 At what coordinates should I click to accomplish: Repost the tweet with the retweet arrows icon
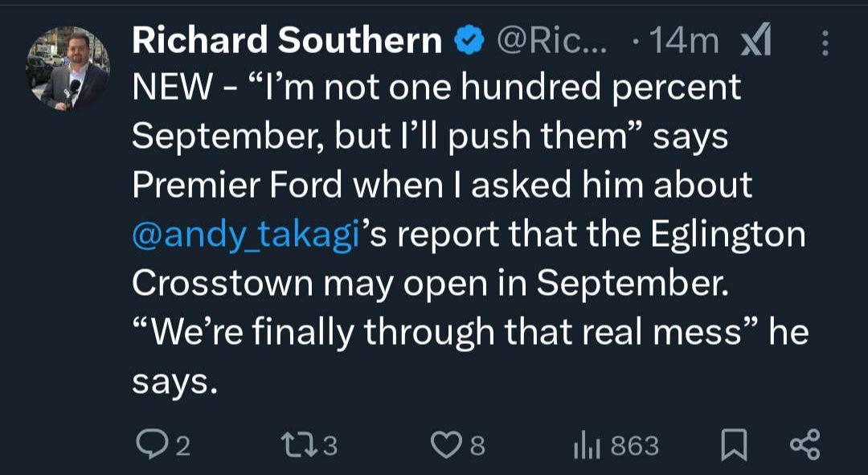click(x=301, y=445)
